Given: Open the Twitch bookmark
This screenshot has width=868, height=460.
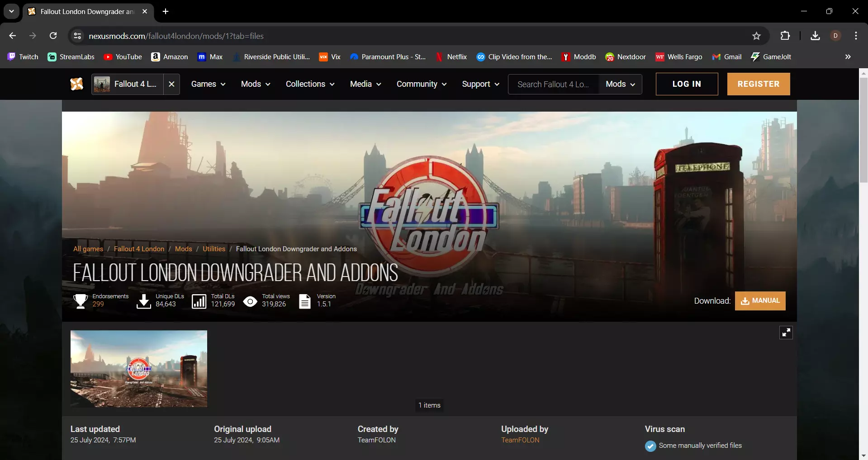Looking at the screenshot, I should click(23, 57).
